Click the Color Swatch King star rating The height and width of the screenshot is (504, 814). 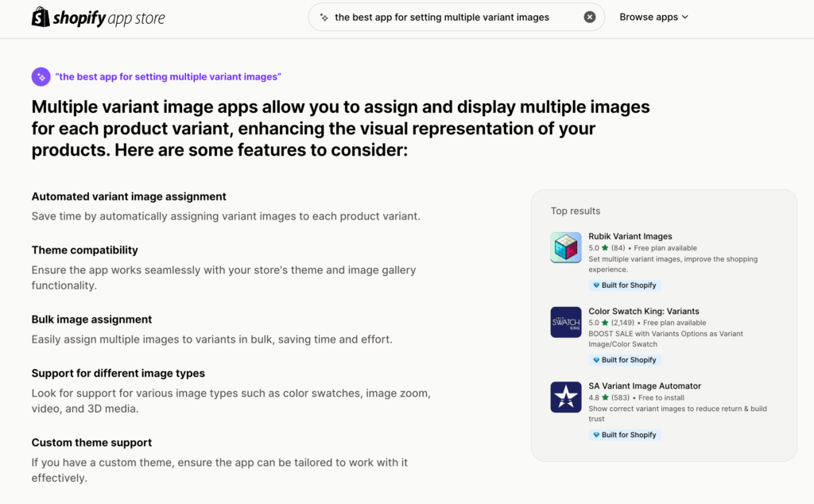point(605,322)
